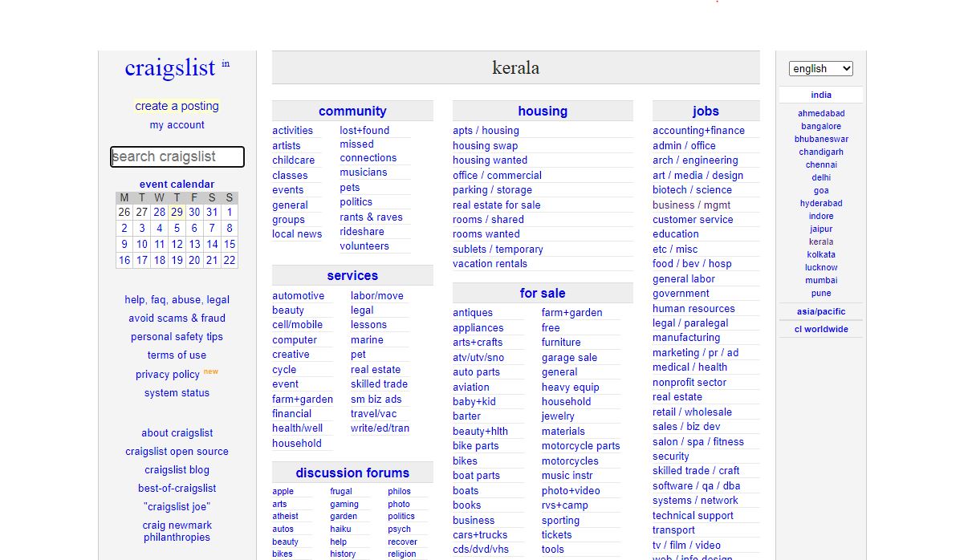Open the politics discussion forum
Viewport: 976px width, 560px height.
coord(401,517)
